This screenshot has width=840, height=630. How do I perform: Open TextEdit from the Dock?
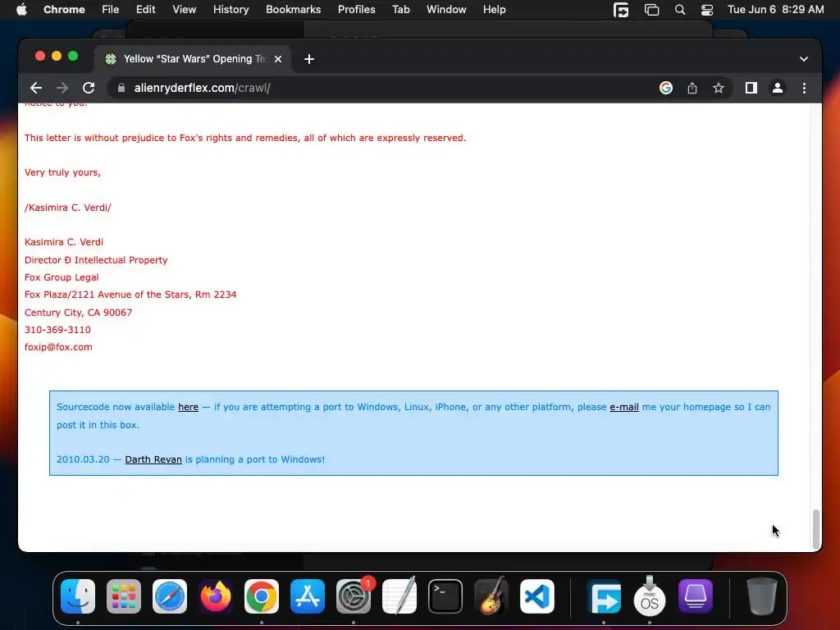(x=399, y=596)
